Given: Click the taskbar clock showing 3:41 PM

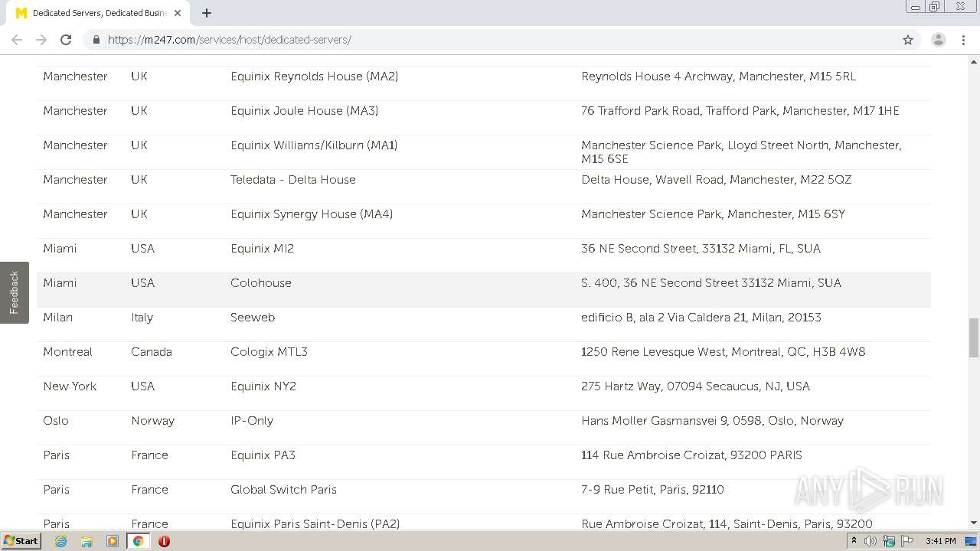Looking at the screenshot, I should point(940,541).
